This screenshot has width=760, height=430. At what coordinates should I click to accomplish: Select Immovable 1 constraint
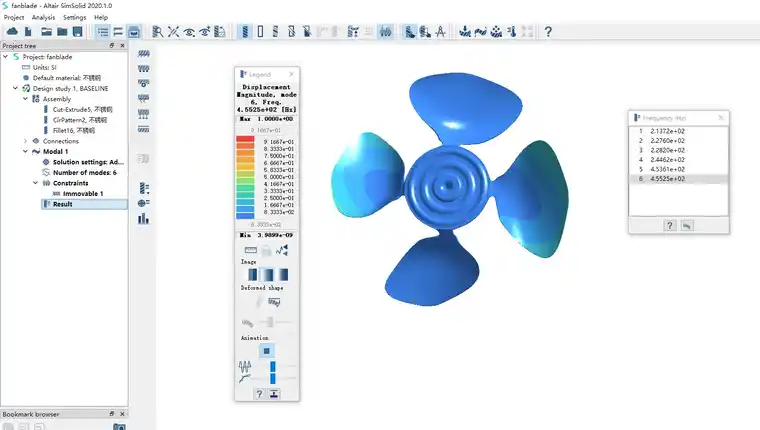click(x=83, y=194)
